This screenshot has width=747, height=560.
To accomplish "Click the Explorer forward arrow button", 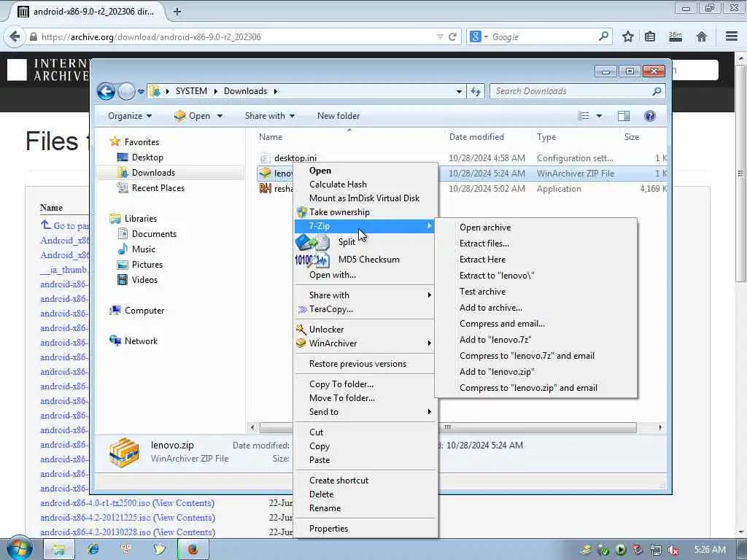I will pos(126,91).
